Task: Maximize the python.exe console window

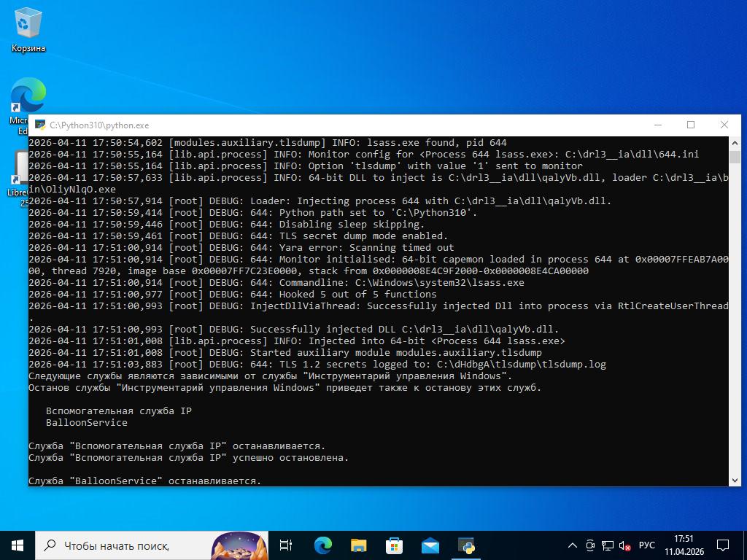Action: tap(691, 125)
